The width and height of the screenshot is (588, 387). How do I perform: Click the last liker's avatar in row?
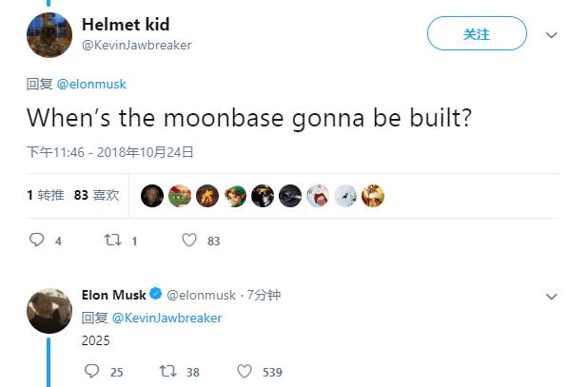[373, 196]
